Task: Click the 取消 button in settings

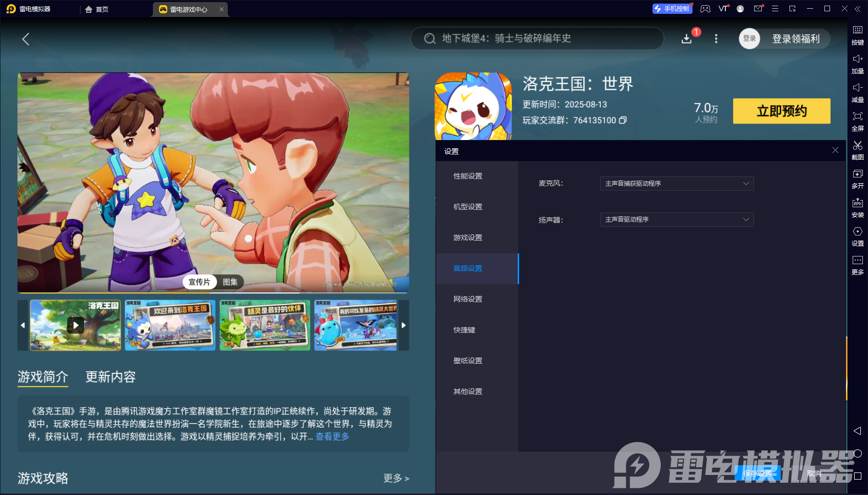Action: (x=814, y=473)
